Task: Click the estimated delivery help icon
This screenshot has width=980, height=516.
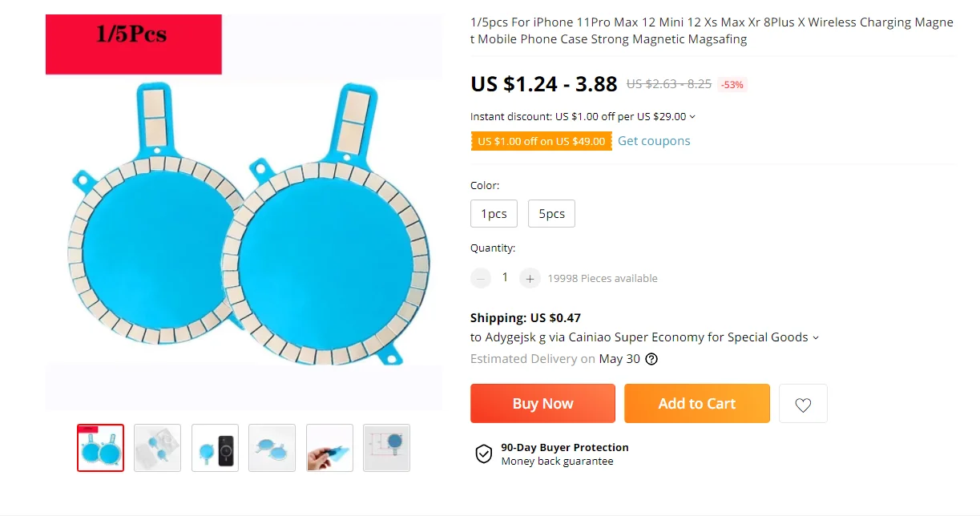Action: (x=651, y=359)
